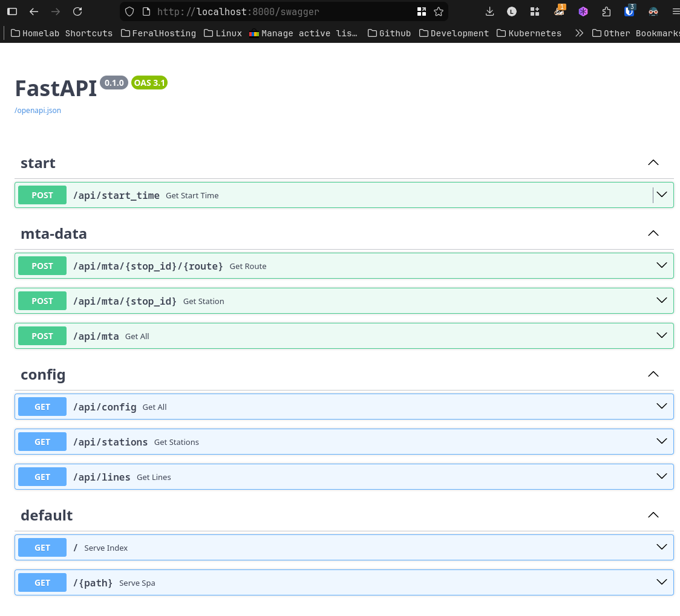Open the extensions puzzle piece icon

coord(606,11)
